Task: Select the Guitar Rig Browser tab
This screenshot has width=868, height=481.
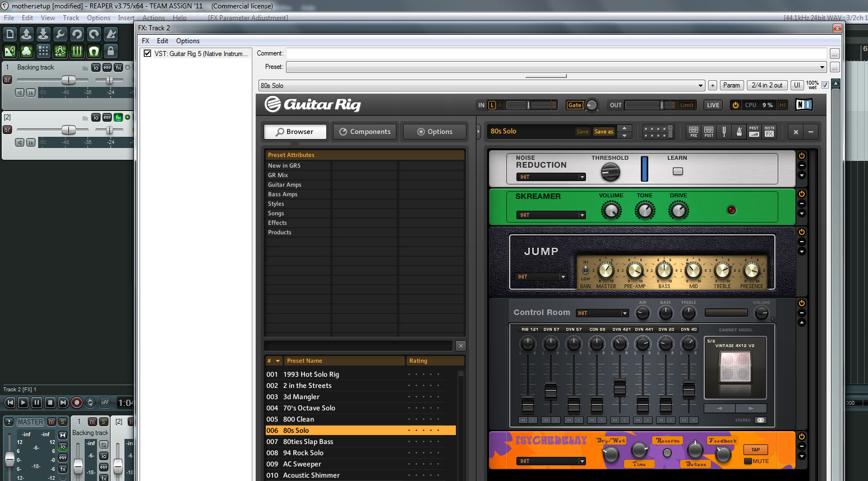Action: pos(295,132)
